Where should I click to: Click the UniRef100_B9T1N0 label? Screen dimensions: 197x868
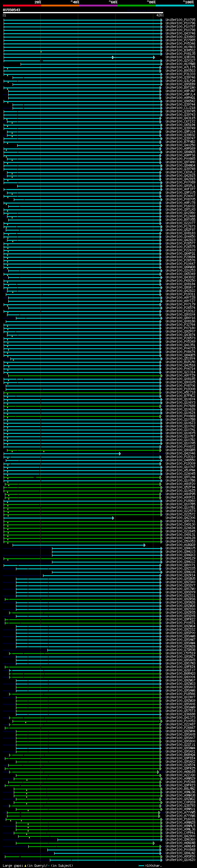(180, 88)
